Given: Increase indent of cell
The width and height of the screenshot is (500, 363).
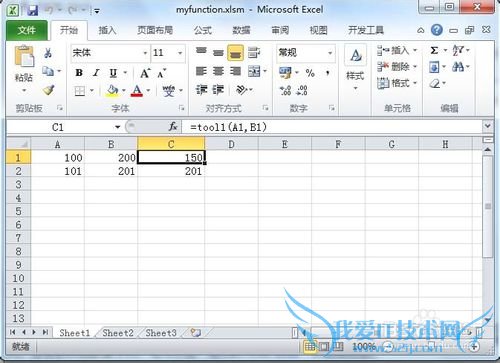Looking at the screenshot, I should point(218,90).
